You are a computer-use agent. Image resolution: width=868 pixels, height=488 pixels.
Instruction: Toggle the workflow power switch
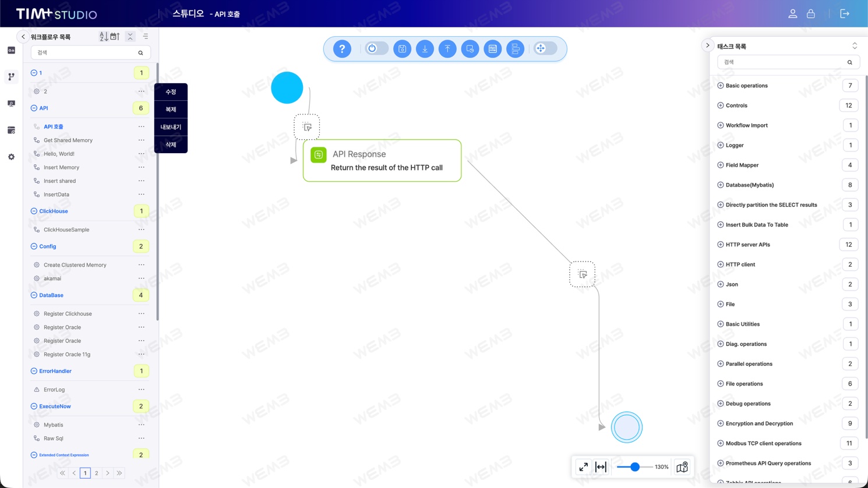(376, 48)
